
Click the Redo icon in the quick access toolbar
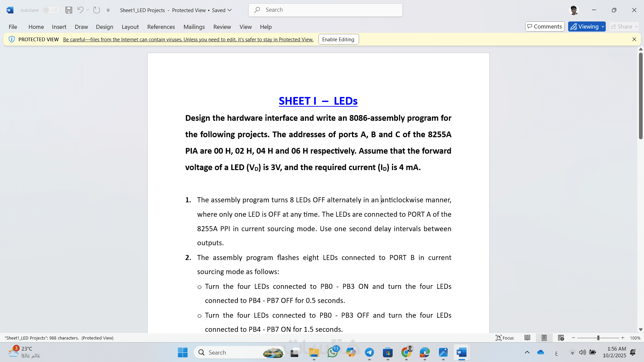97,10
